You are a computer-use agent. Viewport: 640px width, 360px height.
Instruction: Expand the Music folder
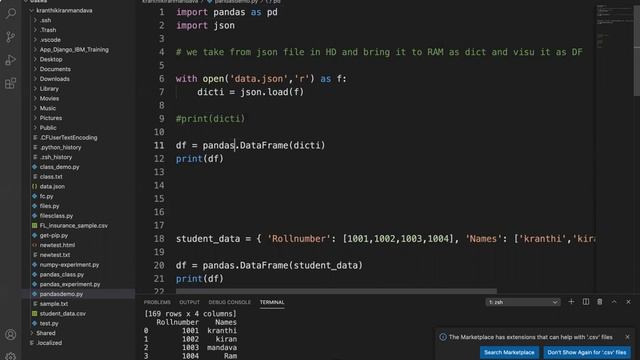pos(48,108)
